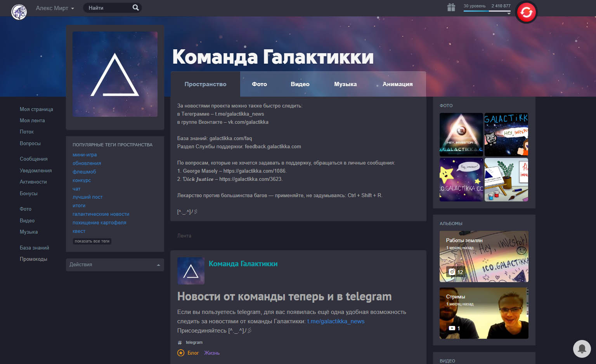
Task: Open the notification bell
Action: click(582, 348)
